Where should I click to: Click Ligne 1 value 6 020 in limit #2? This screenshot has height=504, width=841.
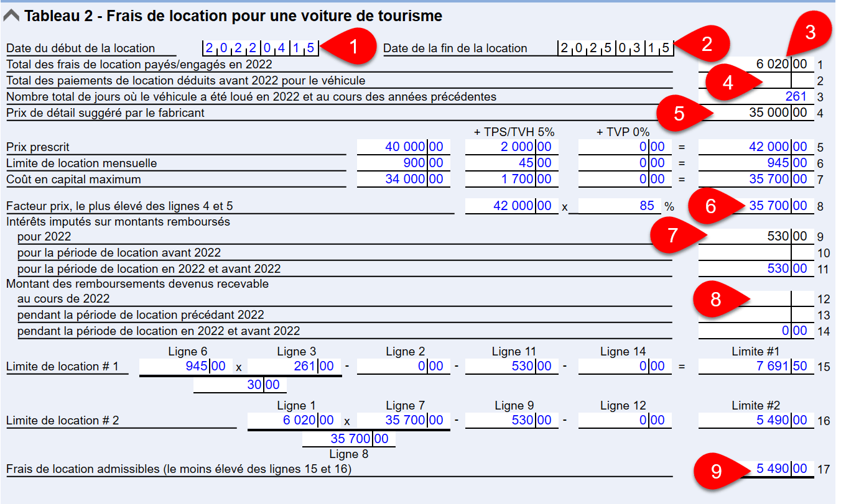pyautogui.click(x=294, y=421)
